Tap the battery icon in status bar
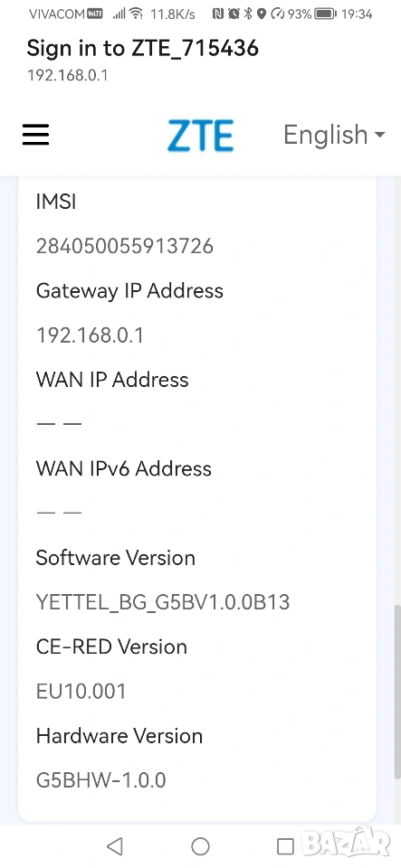 click(x=325, y=14)
